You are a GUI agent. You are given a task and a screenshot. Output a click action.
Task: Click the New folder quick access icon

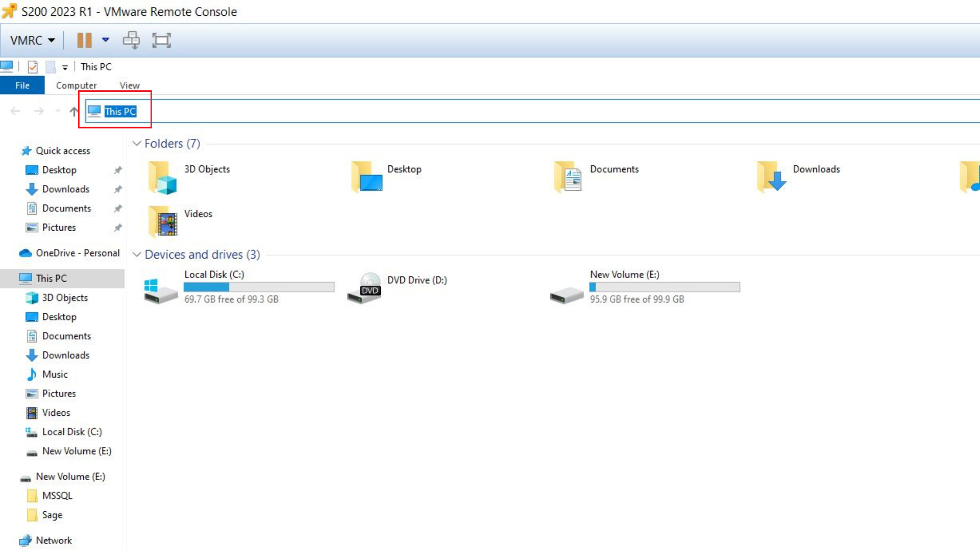click(51, 67)
